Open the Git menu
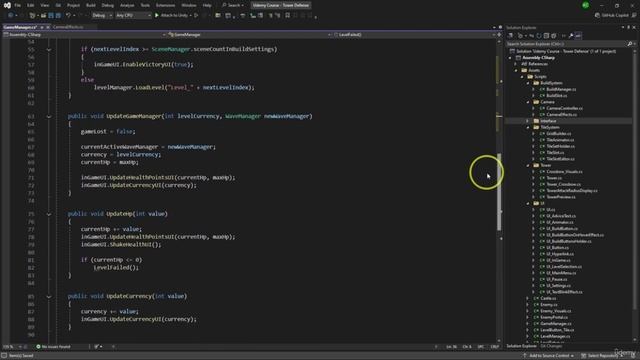640x360 pixels. tap(58, 5)
